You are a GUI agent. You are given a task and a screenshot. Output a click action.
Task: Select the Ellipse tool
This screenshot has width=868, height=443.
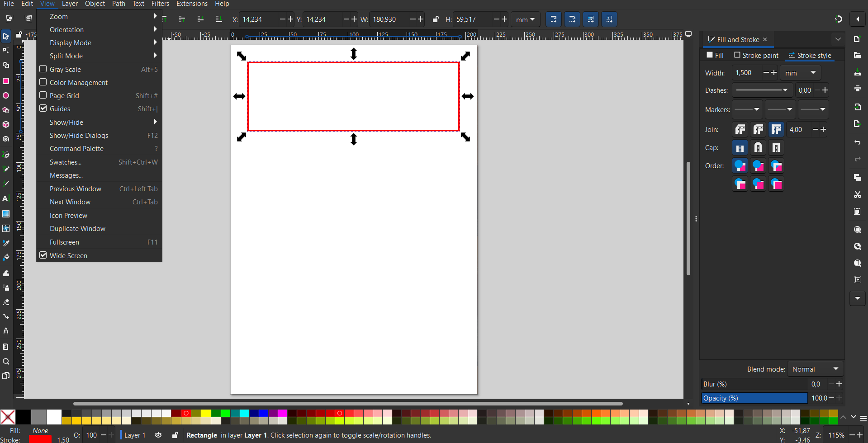click(x=6, y=96)
